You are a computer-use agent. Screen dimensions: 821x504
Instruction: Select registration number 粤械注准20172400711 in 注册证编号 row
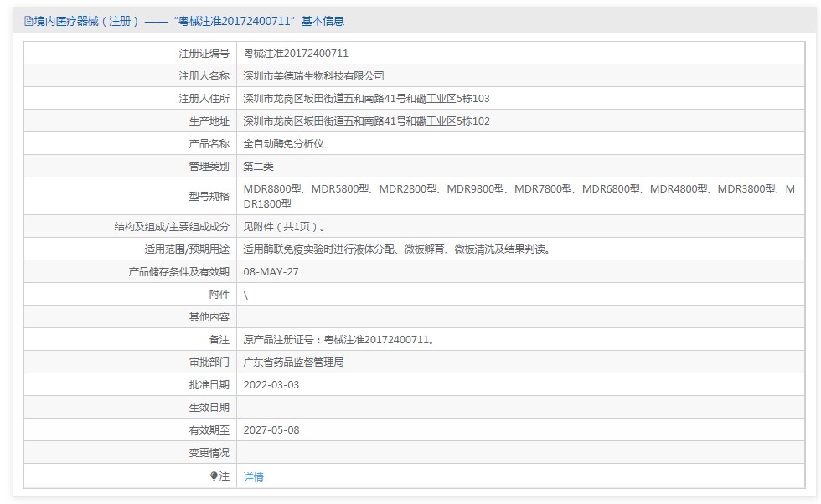point(296,54)
